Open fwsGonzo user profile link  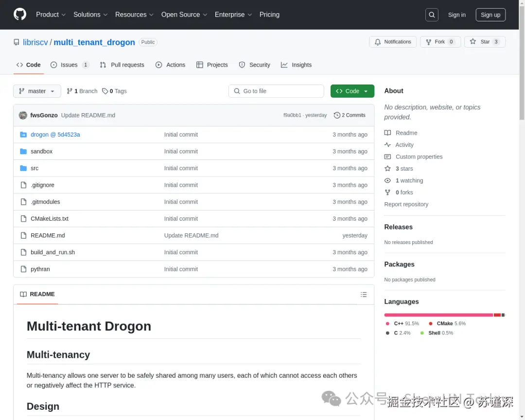(44, 115)
